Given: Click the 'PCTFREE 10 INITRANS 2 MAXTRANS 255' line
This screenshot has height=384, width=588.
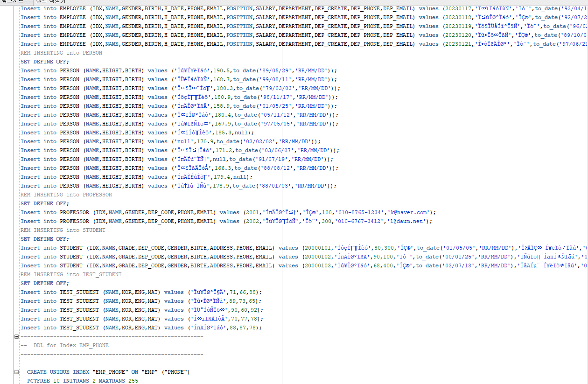Looking at the screenshot, I should pyautogui.click(x=83, y=381).
